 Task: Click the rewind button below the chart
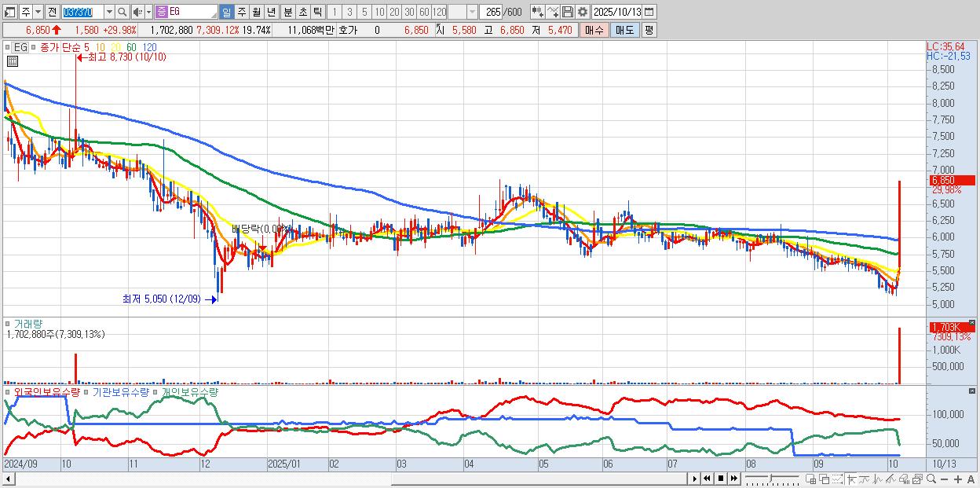click(707, 478)
